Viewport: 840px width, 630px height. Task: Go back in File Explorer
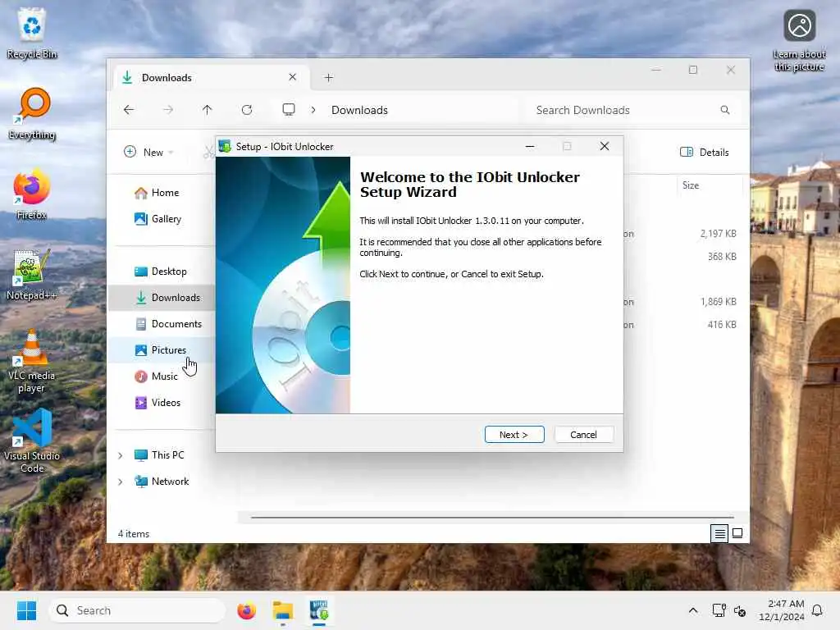[129, 110]
